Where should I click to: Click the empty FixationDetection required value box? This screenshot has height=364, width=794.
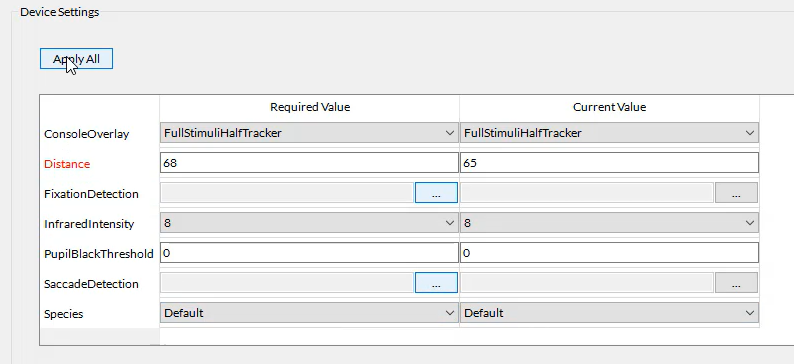click(x=287, y=193)
